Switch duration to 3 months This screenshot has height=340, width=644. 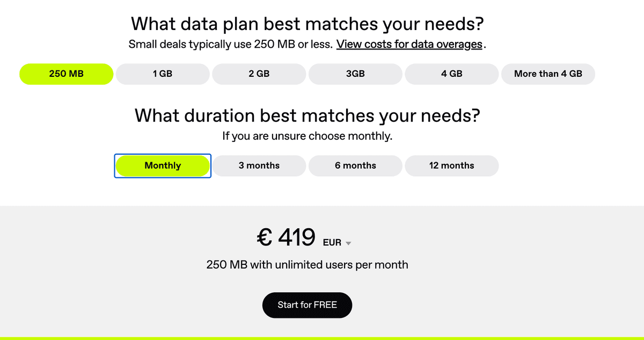pos(259,165)
